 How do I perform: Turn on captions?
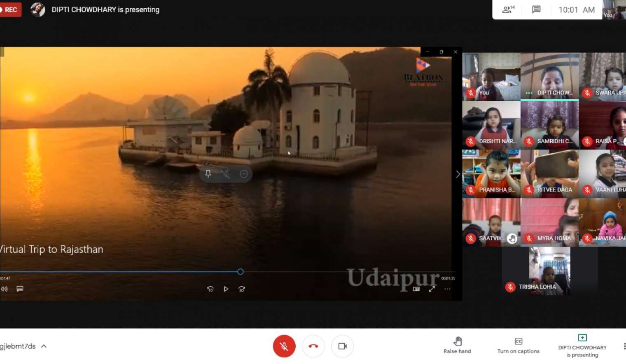pos(518,346)
